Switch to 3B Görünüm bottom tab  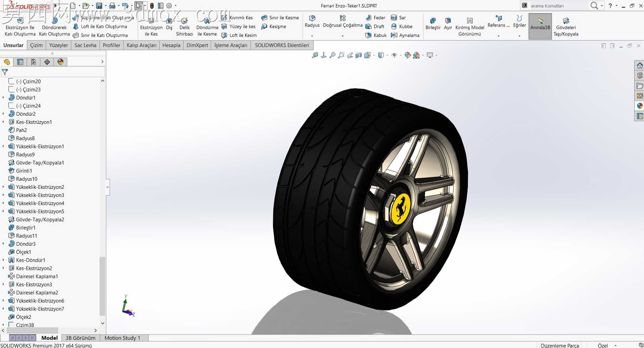point(80,338)
